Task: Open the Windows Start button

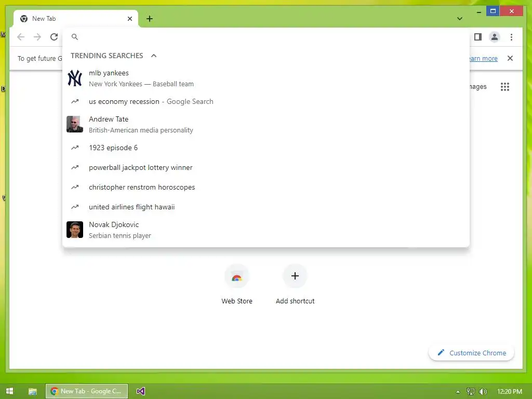Action: (x=9, y=391)
